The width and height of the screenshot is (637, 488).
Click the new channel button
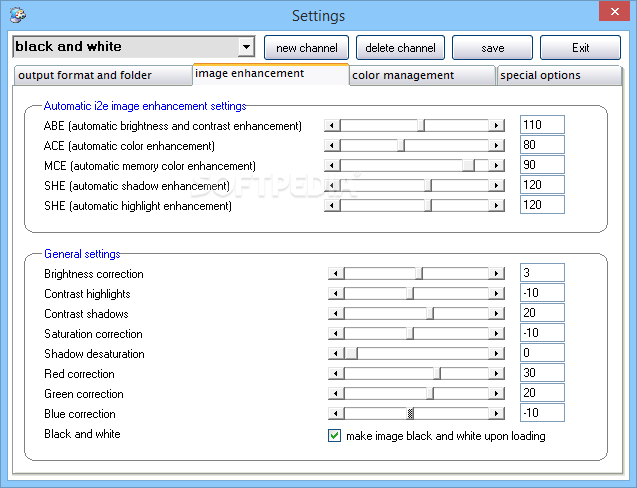(x=307, y=48)
